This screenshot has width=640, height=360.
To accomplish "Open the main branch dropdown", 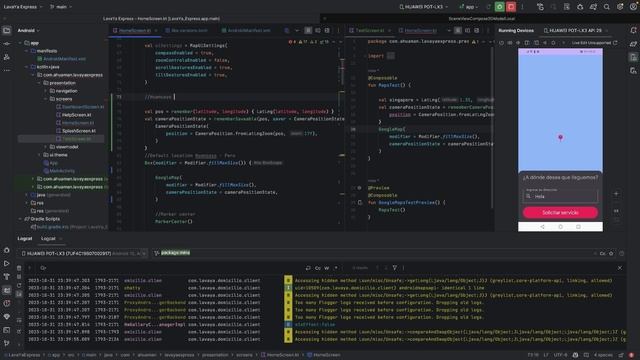I will (61, 7).
